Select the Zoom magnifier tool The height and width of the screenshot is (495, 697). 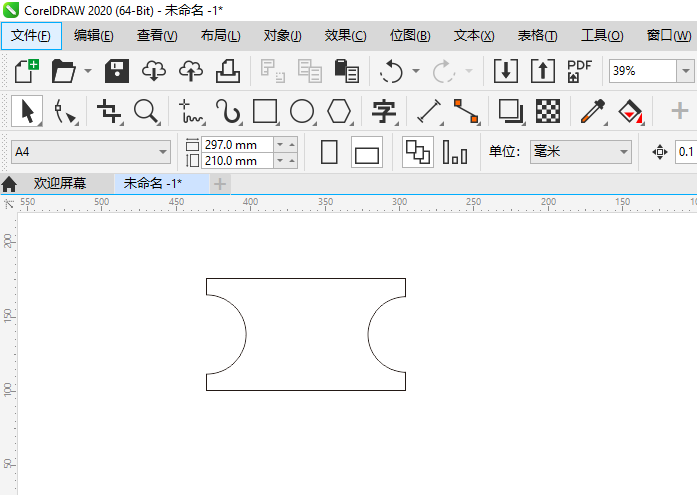(146, 111)
